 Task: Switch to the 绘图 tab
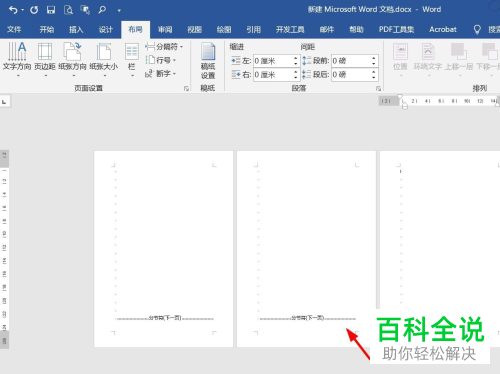(x=224, y=30)
